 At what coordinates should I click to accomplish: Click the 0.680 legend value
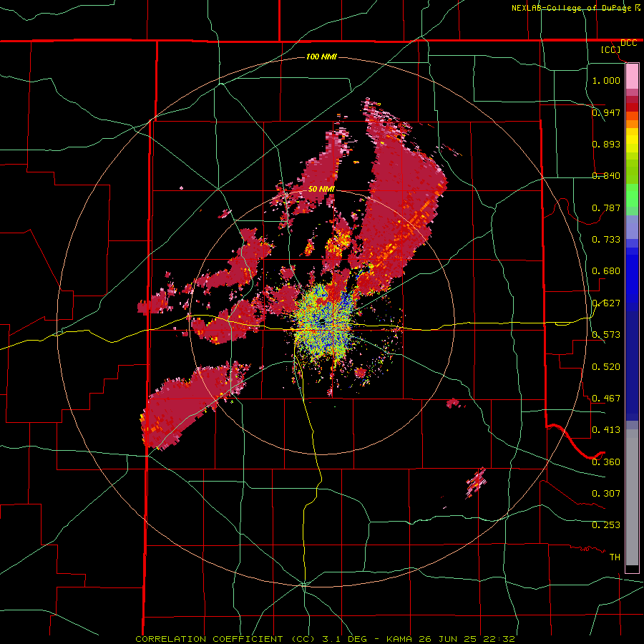[606, 270]
